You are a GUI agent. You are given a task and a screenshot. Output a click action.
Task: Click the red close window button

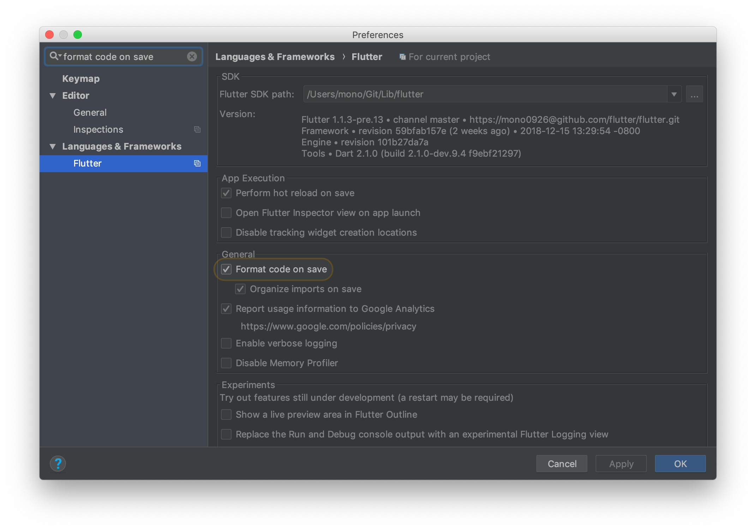49,35
